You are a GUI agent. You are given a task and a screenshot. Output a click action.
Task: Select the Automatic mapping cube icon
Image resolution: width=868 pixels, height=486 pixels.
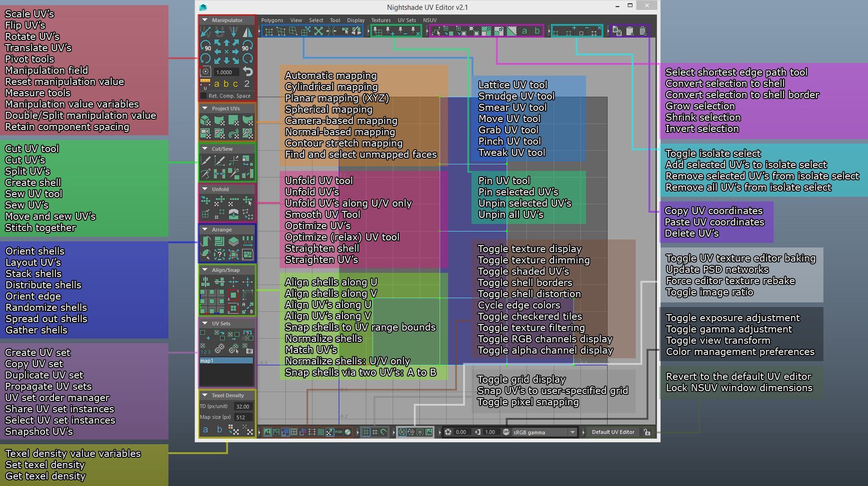pyautogui.click(x=206, y=121)
